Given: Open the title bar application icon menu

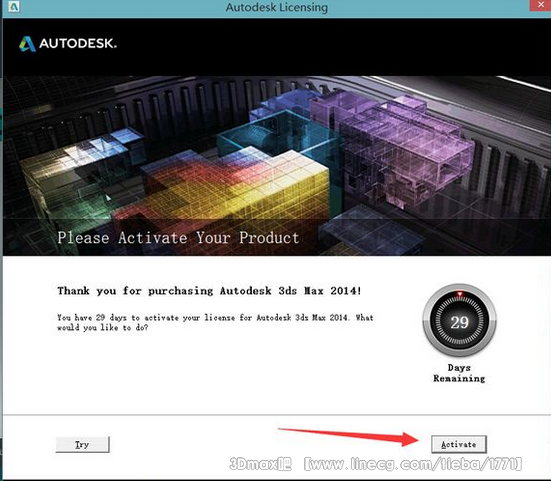Looking at the screenshot, I should click(x=13, y=7).
